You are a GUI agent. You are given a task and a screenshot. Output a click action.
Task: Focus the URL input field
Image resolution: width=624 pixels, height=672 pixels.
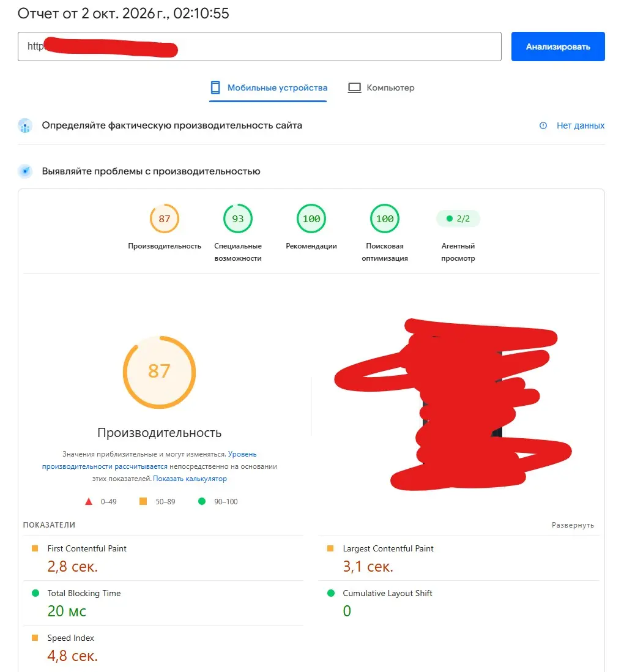tap(259, 47)
